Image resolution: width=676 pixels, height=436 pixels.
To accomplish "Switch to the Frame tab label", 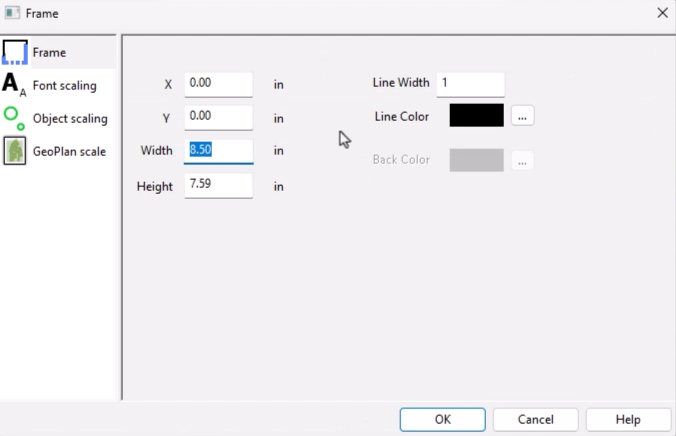I will 49,53.
